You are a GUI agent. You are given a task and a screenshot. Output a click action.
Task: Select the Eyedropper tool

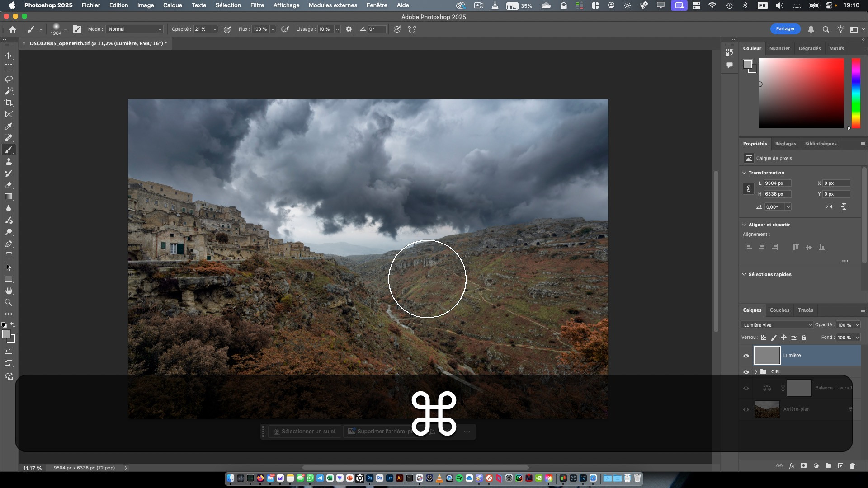(9, 126)
